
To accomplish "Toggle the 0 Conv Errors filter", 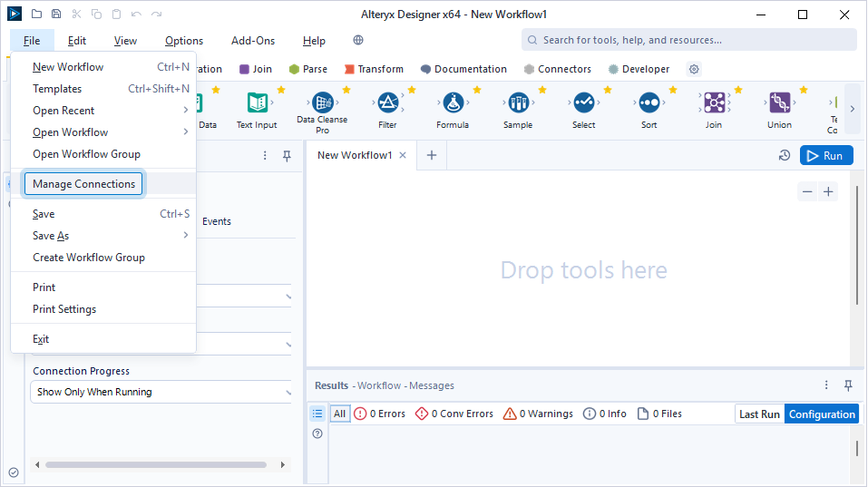I will pyautogui.click(x=454, y=414).
